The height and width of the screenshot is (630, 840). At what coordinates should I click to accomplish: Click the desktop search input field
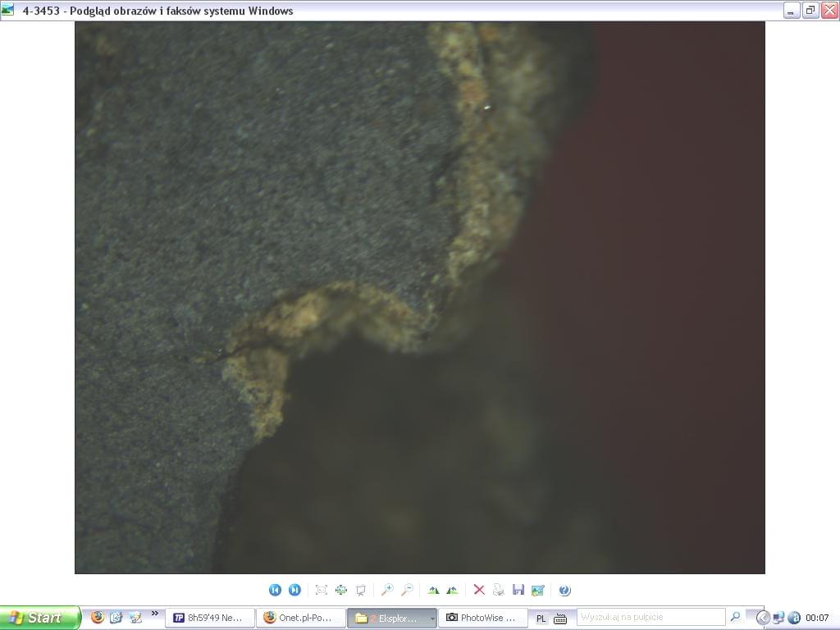point(651,617)
